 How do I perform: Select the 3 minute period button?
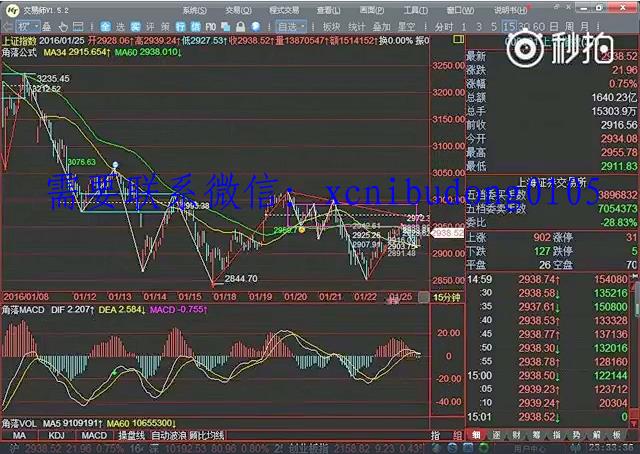coord(479,27)
